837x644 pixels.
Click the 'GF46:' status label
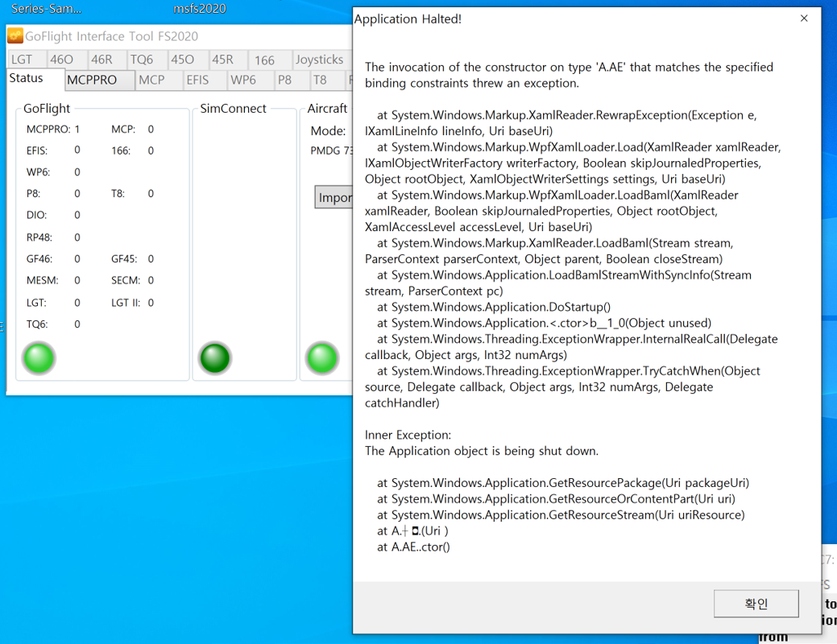(39, 258)
